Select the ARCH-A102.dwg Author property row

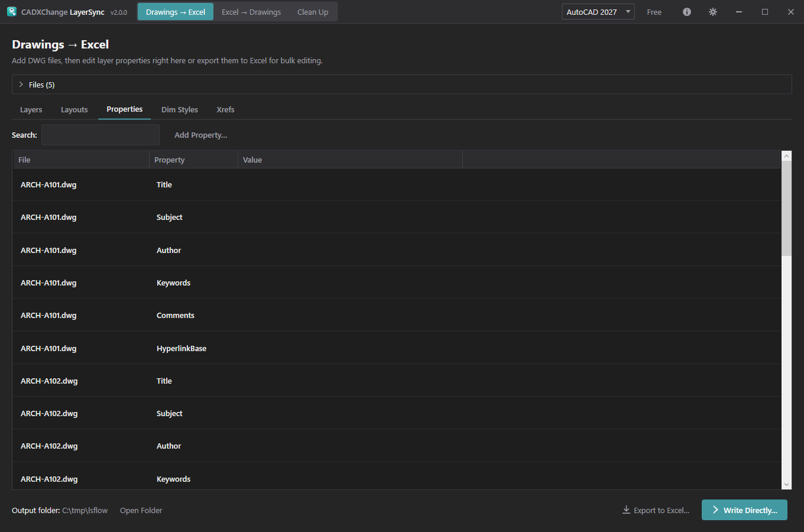pyautogui.click(x=397, y=446)
